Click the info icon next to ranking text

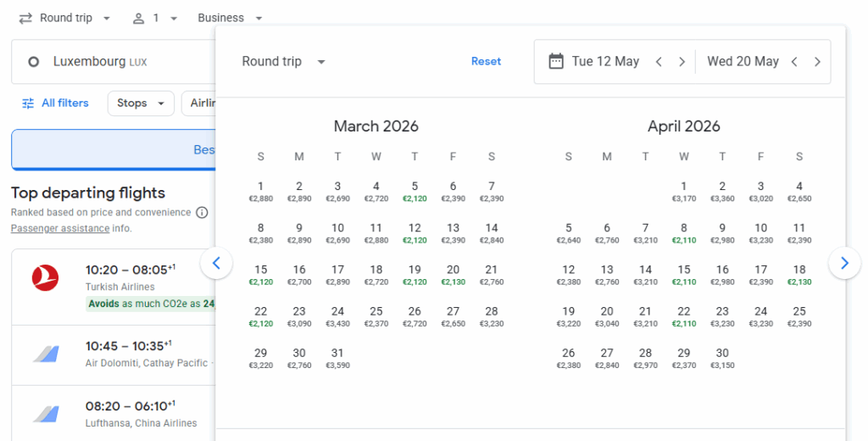202,212
